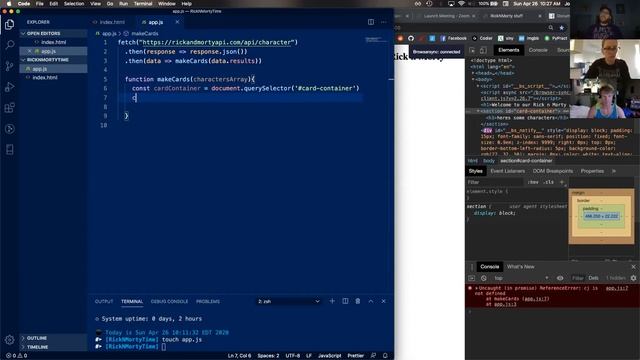Open Manage gear in VS Code activity bar
This screenshot has height=360, width=640.
9,339
